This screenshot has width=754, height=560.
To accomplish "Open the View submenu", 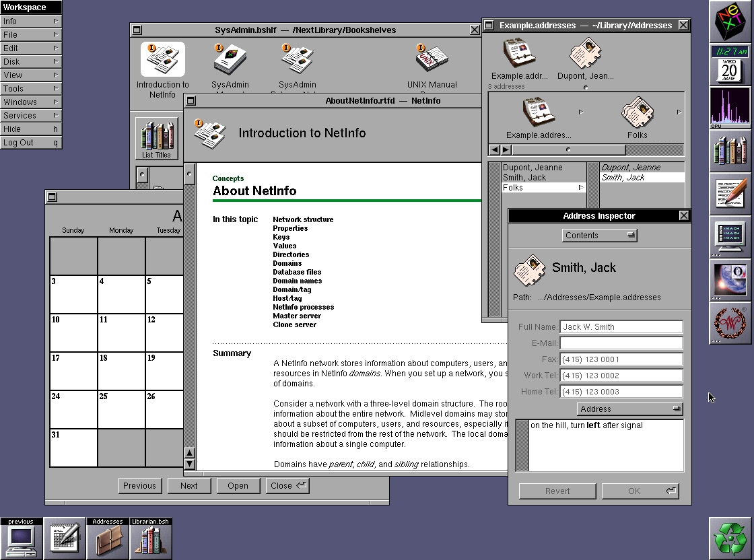I will coord(31,75).
